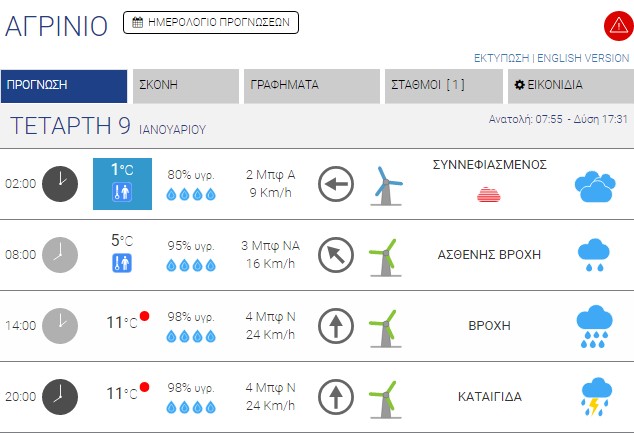Click the heavy rain cloud icon at 14:00
The height and width of the screenshot is (433, 634).
pos(594,324)
